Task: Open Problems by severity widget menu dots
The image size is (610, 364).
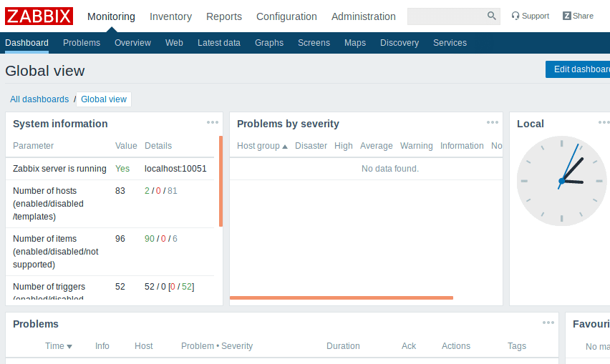Action: pyautogui.click(x=493, y=122)
